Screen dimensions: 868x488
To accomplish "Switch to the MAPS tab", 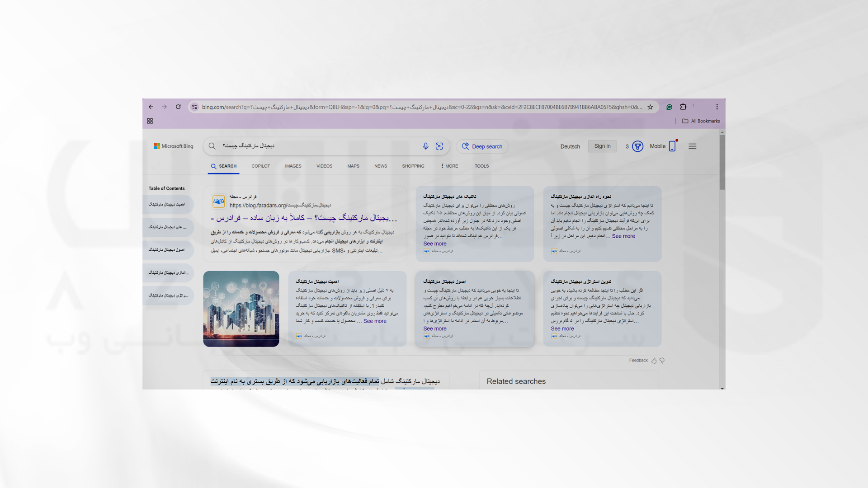I will coord(353,166).
